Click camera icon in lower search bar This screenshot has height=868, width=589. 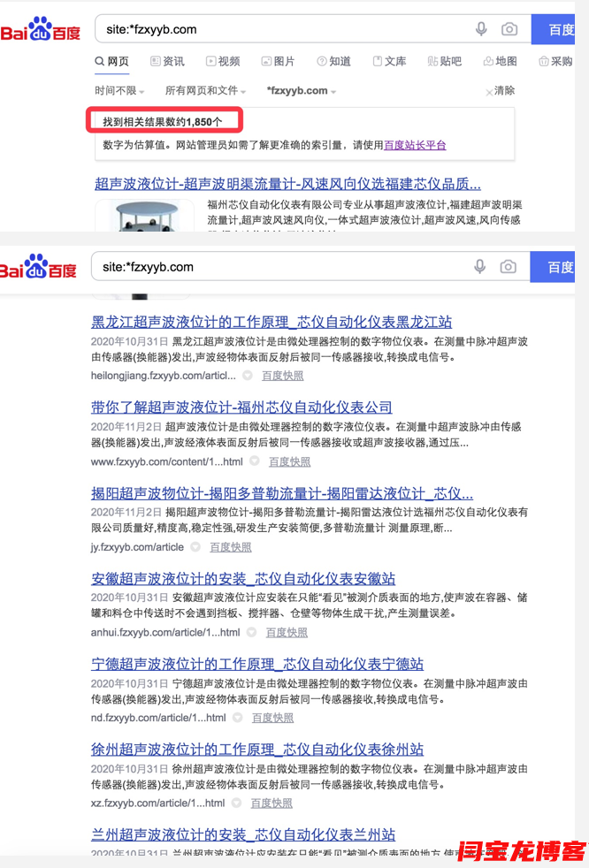(x=508, y=267)
